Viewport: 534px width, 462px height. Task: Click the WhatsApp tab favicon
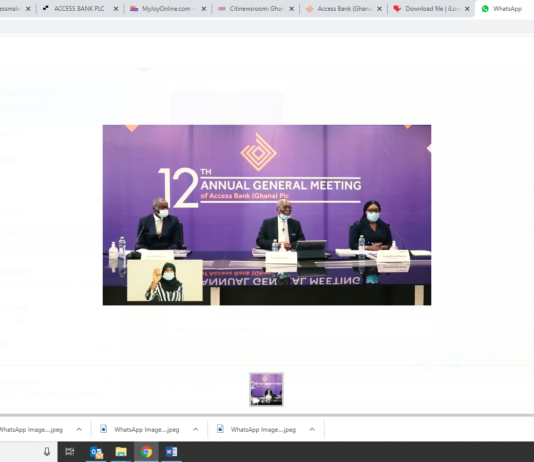coord(485,9)
